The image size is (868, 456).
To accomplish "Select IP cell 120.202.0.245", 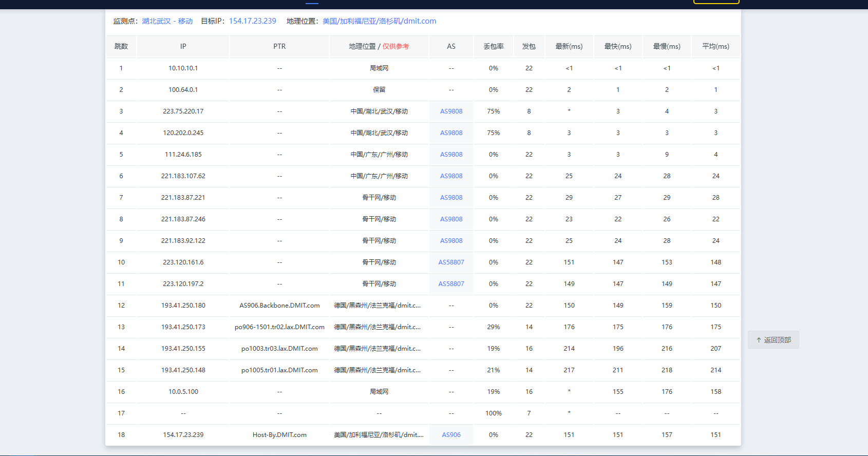I will [183, 133].
